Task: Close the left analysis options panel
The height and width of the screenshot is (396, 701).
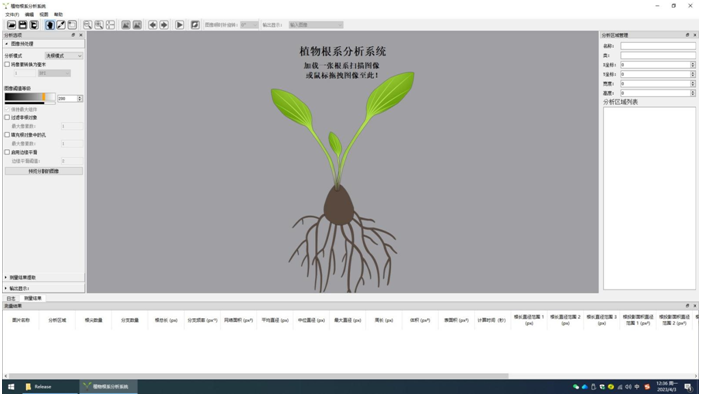Action: 81,35
